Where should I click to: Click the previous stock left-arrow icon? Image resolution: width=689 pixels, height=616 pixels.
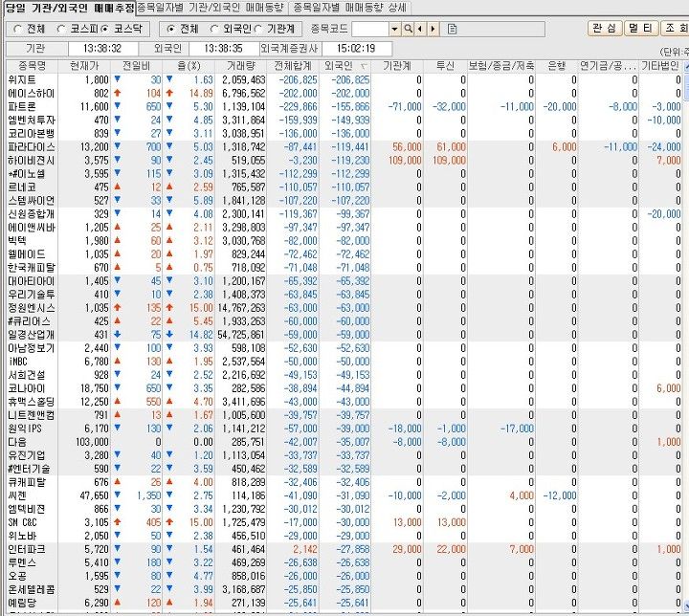point(420,29)
